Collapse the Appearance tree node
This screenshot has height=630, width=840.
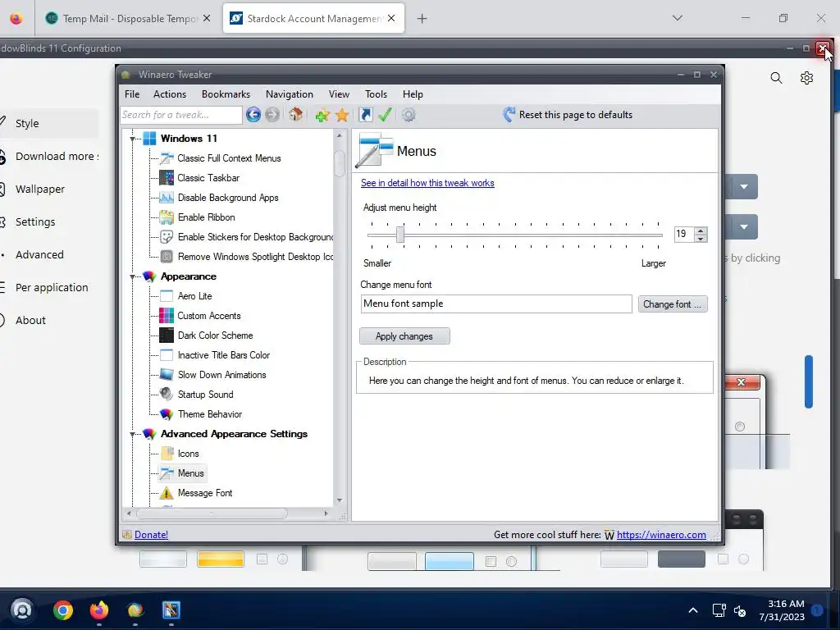pyautogui.click(x=132, y=277)
